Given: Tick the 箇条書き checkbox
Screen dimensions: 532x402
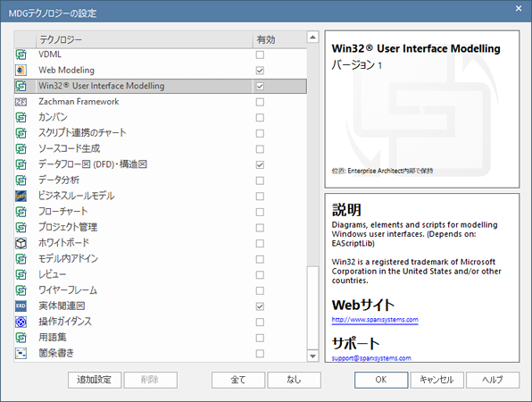Looking at the screenshot, I should 260,354.
